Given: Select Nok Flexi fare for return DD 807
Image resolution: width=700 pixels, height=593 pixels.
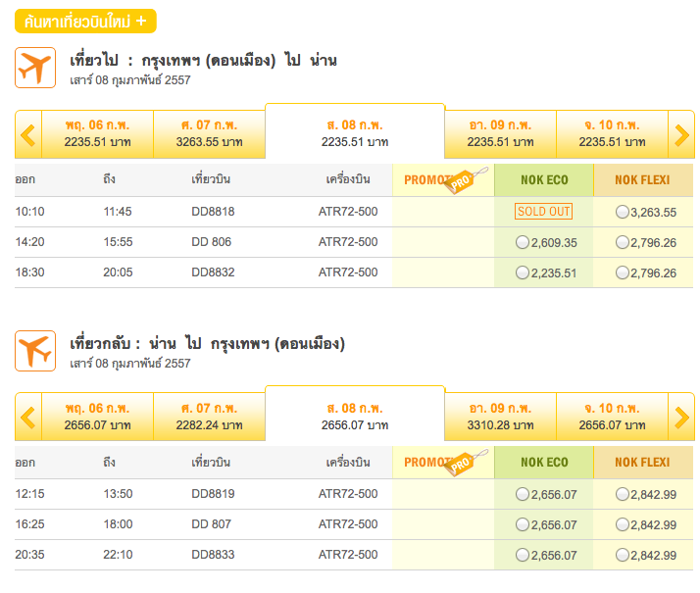Looking at the screenshot, I should [623, 525].
